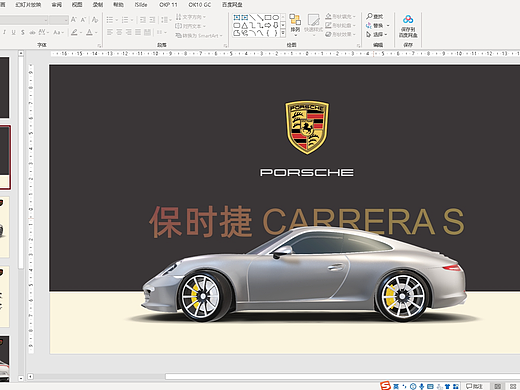The image size is (520, 390).
Task: Click the Porsche crest logo on slide
Action: 307,128
